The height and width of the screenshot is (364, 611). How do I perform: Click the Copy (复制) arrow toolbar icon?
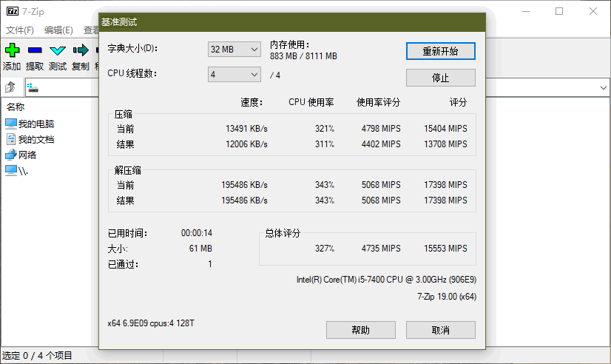80,50
